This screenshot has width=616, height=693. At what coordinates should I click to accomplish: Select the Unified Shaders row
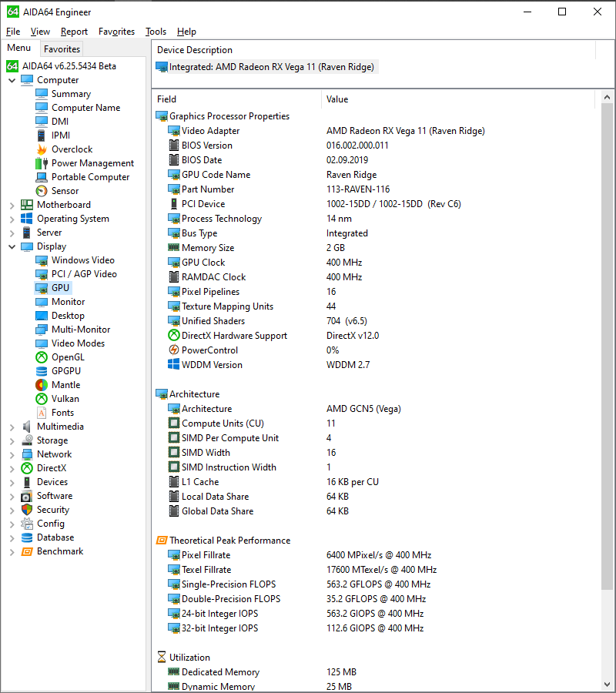(373, 321)
